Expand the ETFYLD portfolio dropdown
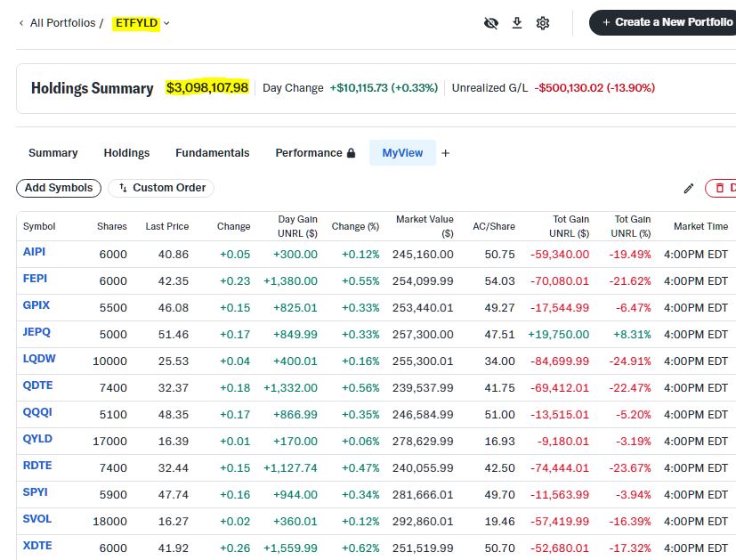 (x=166, y=23)
